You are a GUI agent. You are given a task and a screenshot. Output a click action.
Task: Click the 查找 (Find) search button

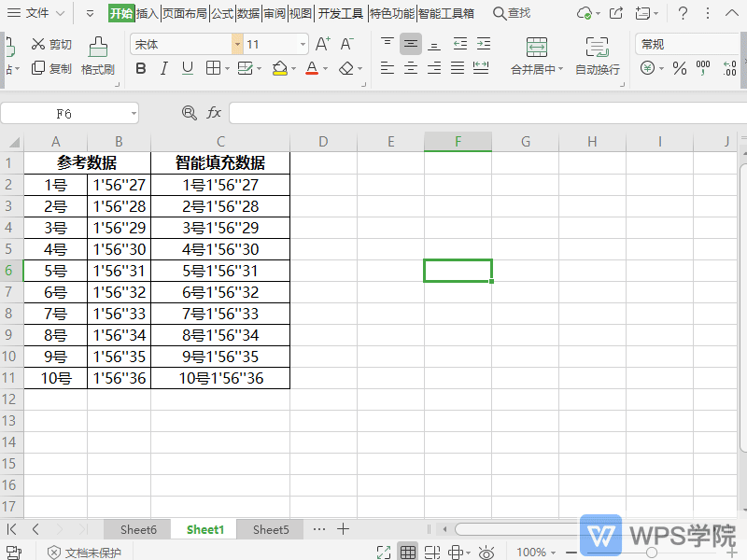[x=512, y=13]
